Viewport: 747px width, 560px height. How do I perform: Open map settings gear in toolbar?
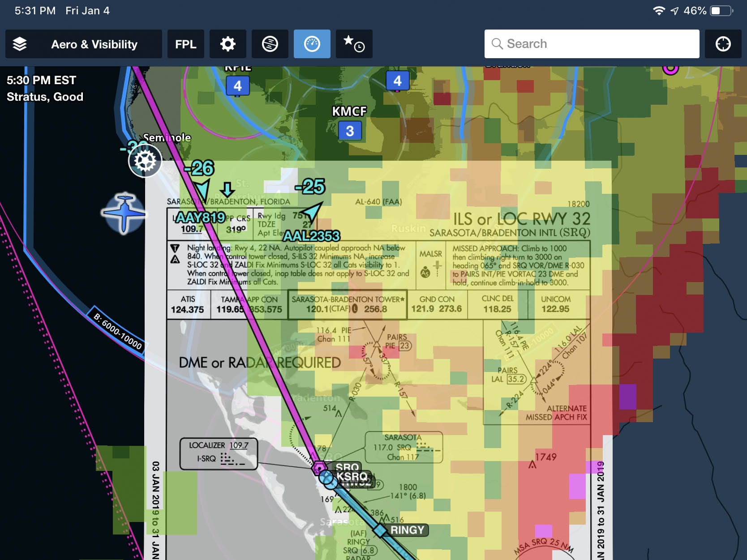(228, 44)
